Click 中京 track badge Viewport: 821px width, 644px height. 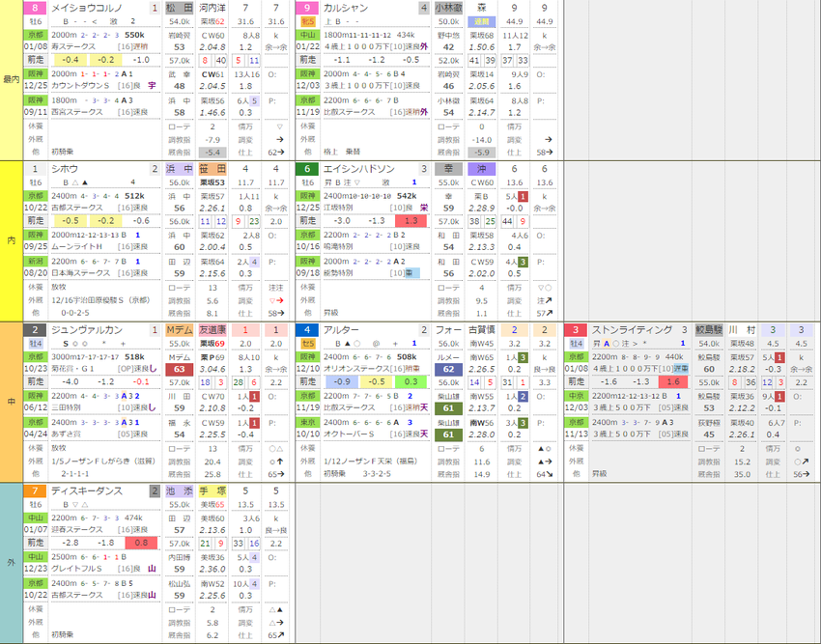(x=576, y=396)
